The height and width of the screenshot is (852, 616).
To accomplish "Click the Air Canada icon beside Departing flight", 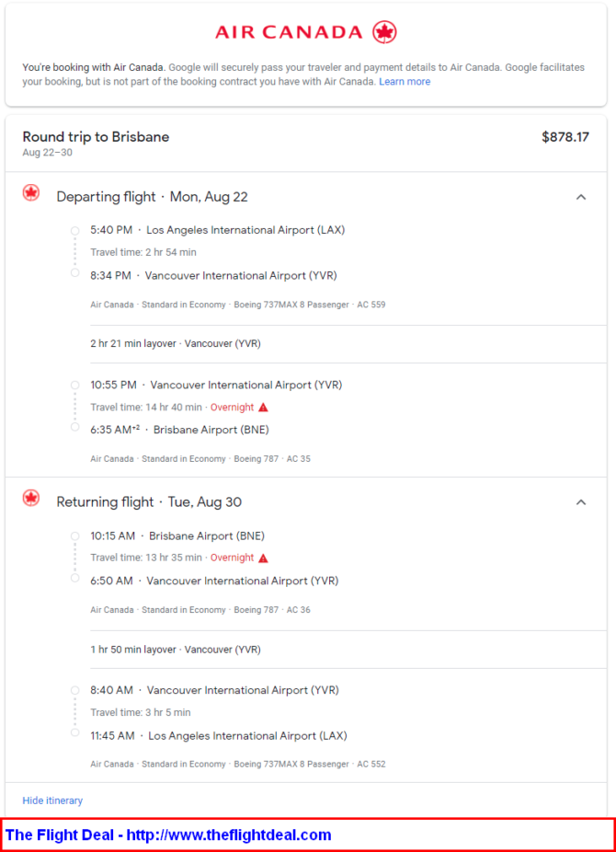I will [31, 193].
